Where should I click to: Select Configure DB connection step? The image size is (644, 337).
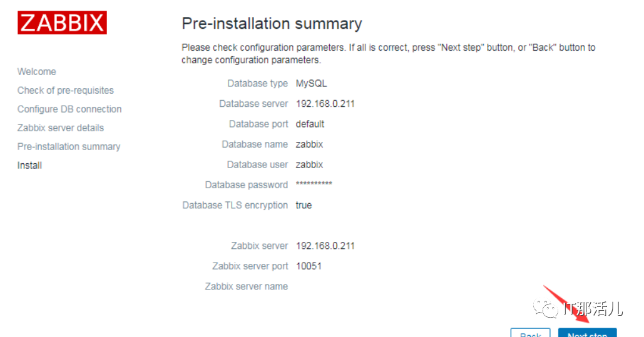pos(69,109)
